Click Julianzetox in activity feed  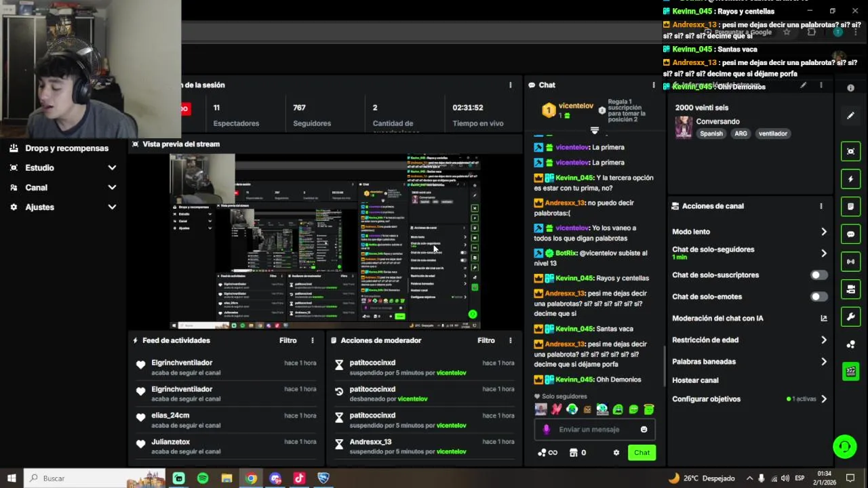coord(171,442)
